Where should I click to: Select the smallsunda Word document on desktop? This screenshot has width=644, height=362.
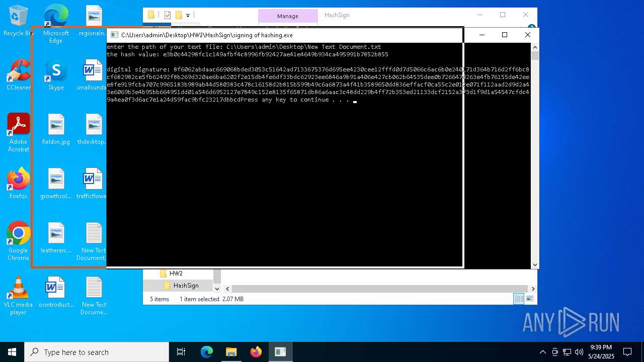(92, 75)
